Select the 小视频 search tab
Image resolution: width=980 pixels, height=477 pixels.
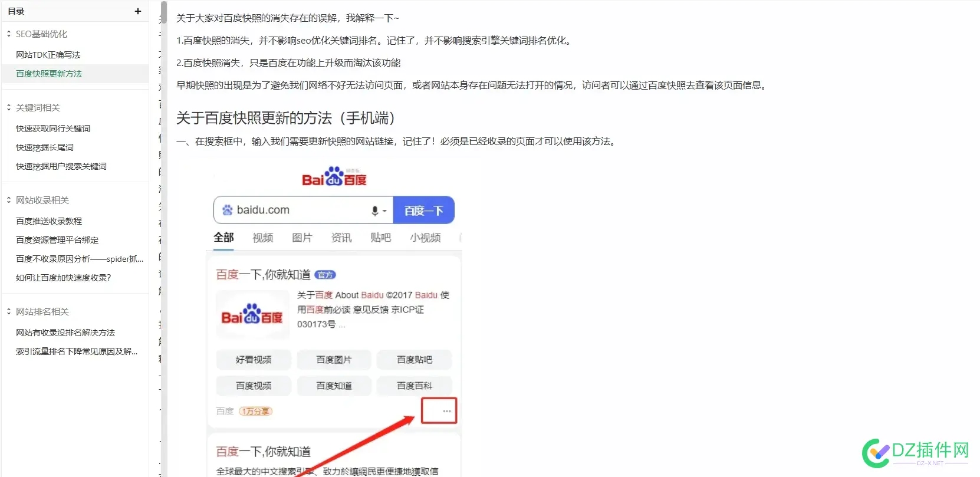426,238
